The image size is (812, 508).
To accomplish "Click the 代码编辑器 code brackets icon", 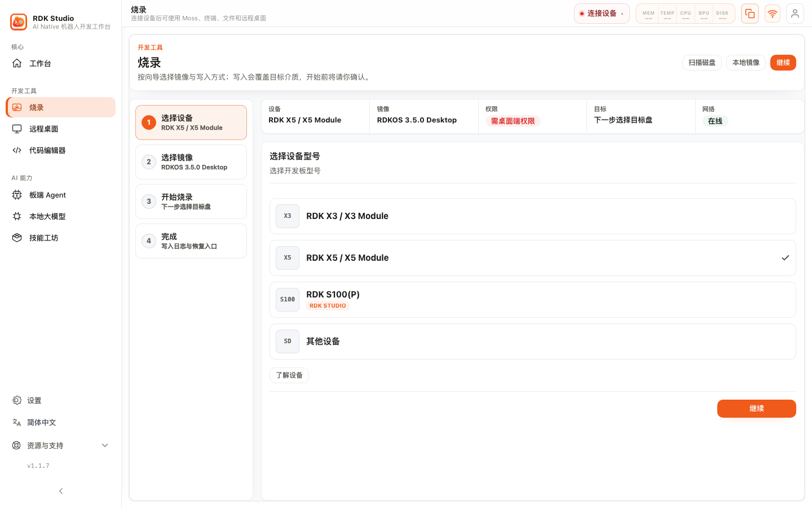I will pos(17,150).
